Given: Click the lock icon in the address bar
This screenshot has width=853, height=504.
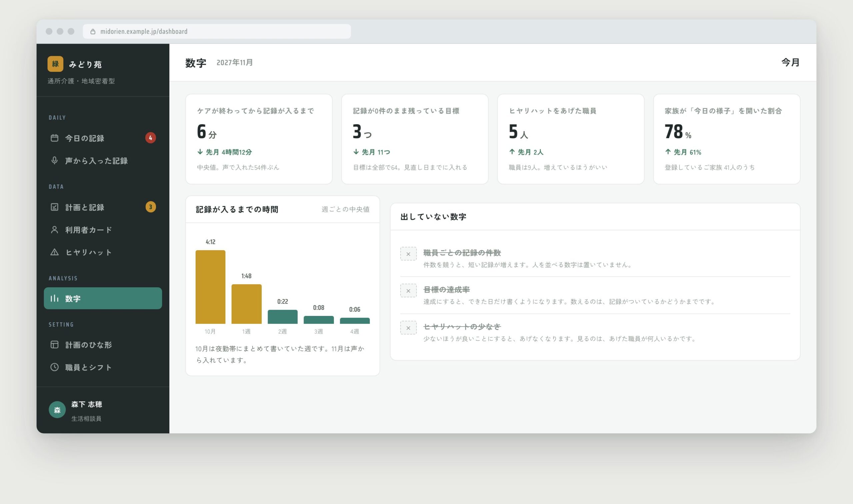Looking at the screenshot, I should 93,32.
